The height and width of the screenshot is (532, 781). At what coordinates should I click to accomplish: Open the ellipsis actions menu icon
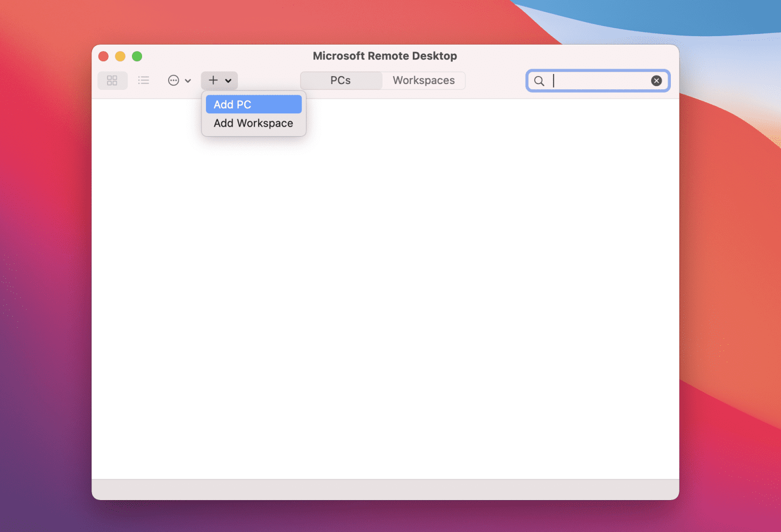tap(173, 80)
